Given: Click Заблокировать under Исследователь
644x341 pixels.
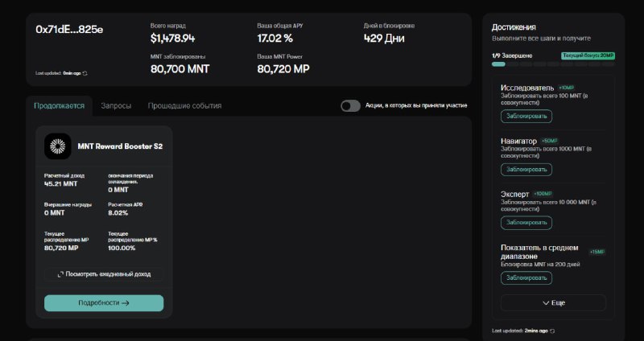Looking at the screenshot, I should tap(526, 116).
